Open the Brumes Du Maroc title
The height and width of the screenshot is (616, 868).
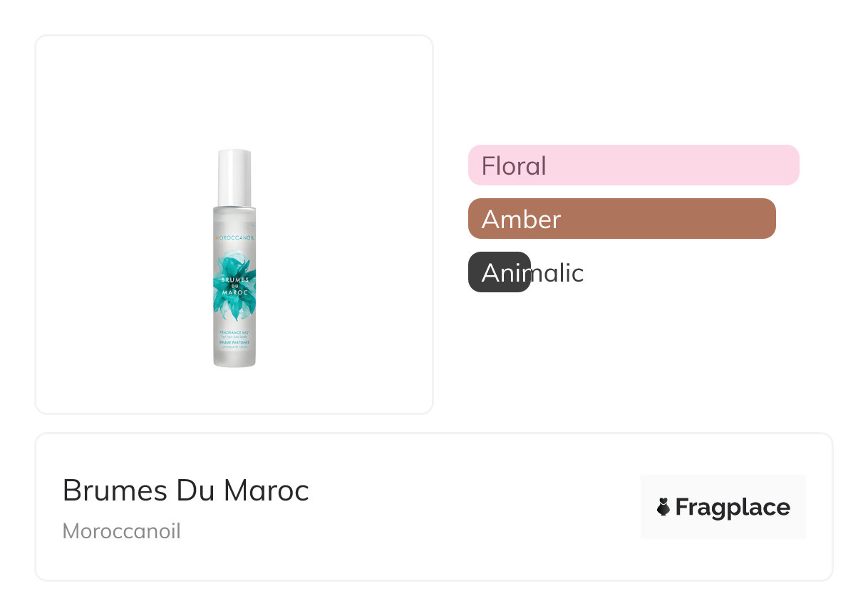click(185, 491)
